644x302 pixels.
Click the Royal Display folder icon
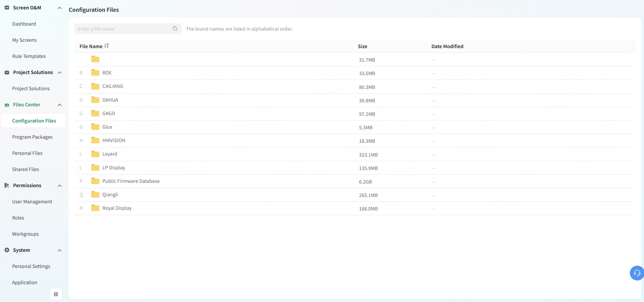(95, 208)
